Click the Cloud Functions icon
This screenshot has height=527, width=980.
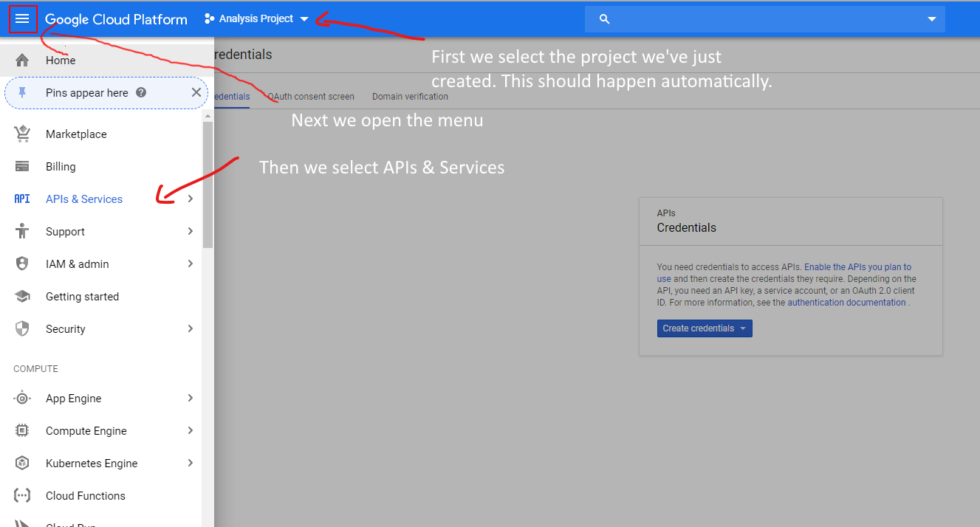[22, 496]
